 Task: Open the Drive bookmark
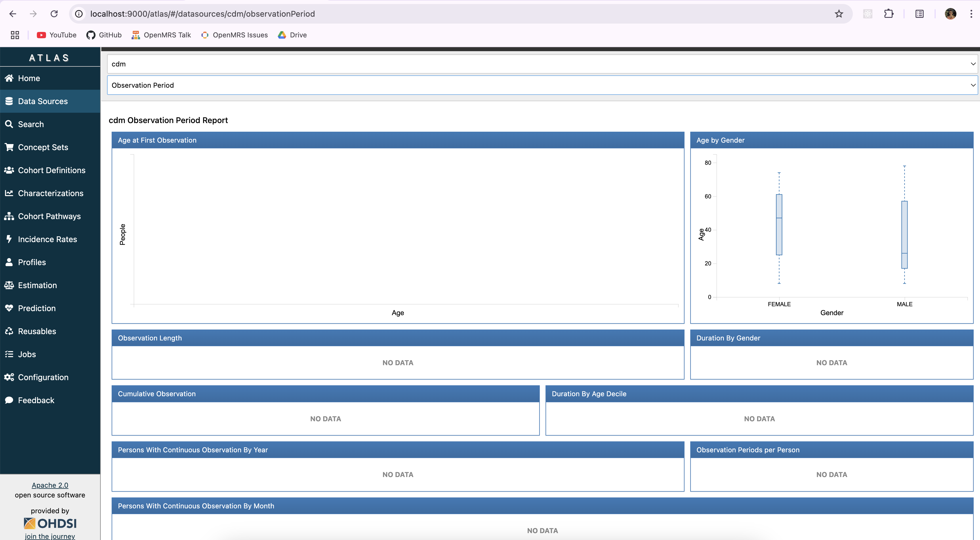point(292,35)
